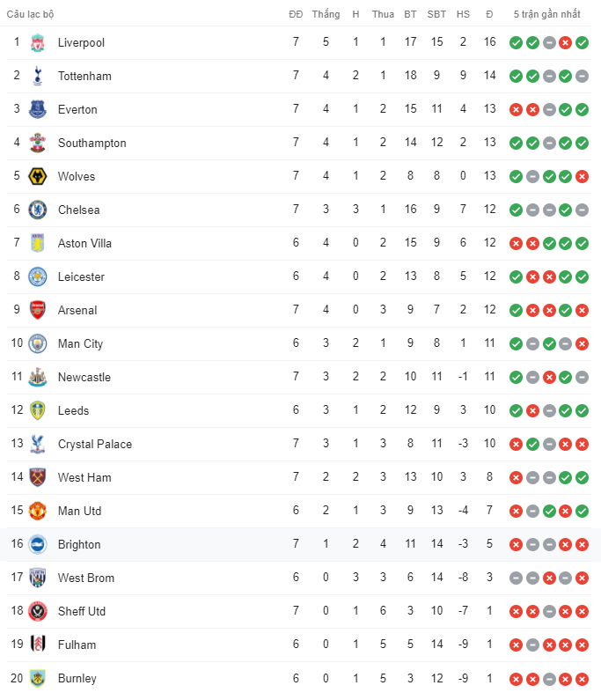Click Liverpool's most recent match result icon
The image size is (601, 700).
pyautogui.click(x=582, y=42)
